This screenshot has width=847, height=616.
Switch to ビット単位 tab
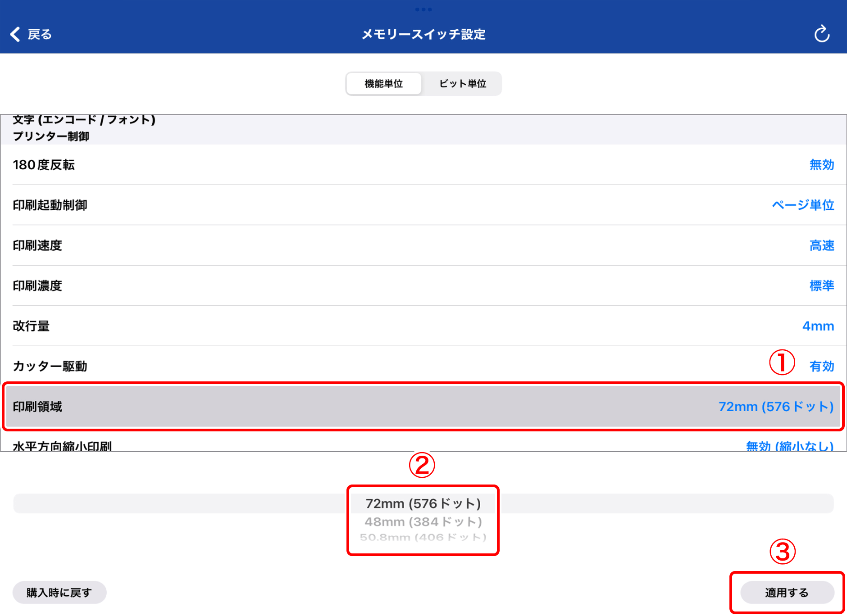[x=462, y=84]
